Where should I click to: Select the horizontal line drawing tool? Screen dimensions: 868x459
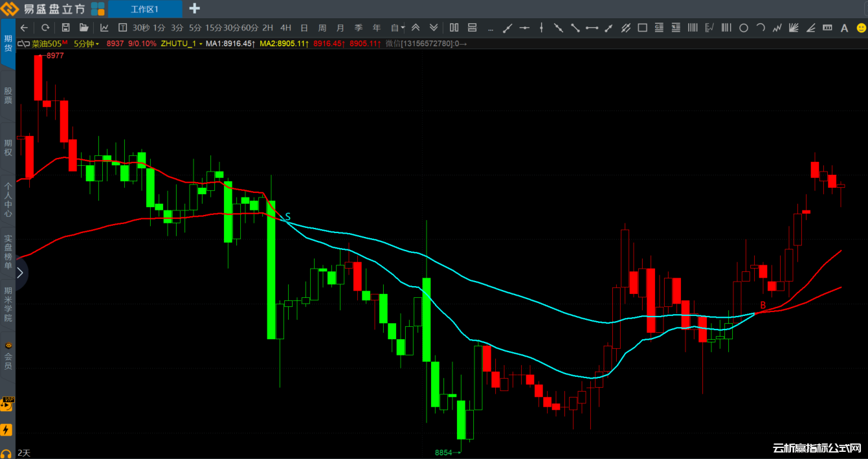point(524,28)
